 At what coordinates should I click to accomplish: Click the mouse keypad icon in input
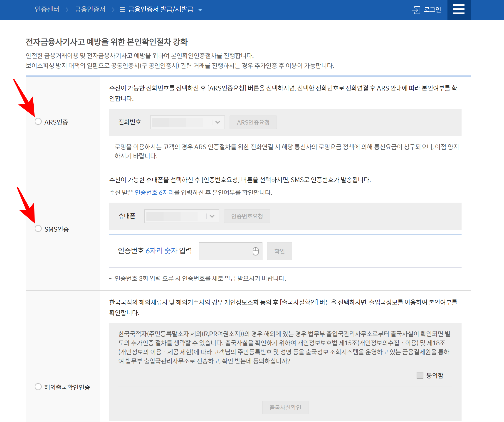click(255, 251)
